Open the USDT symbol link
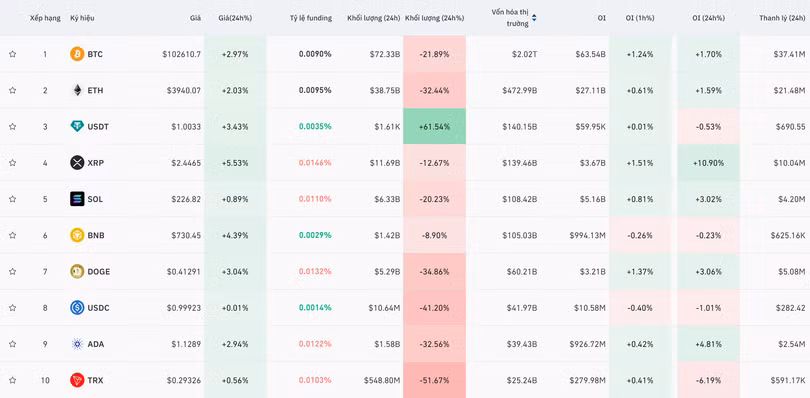Screen dimensions: 810x398 coord(98,126)
